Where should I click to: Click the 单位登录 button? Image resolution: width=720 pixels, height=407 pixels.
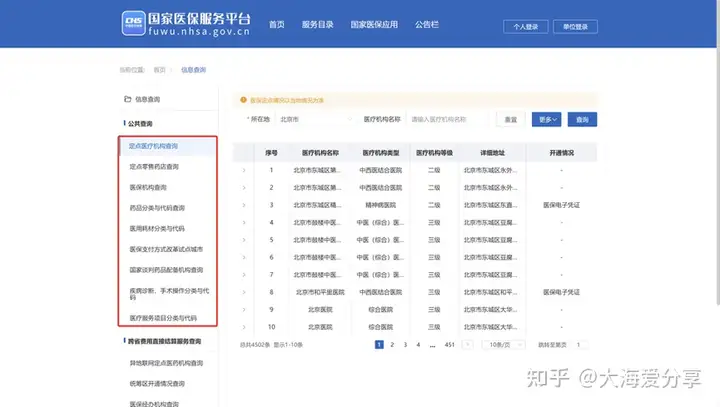point(575,27)
